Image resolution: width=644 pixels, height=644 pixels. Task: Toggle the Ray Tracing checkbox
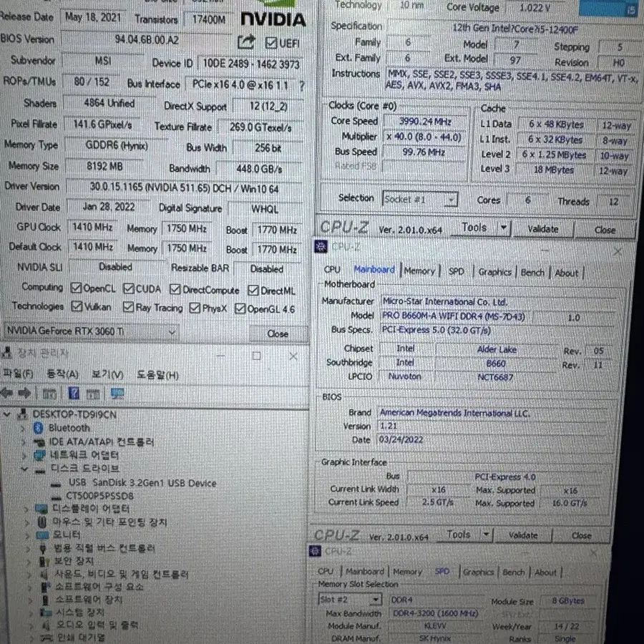[129, 307]
